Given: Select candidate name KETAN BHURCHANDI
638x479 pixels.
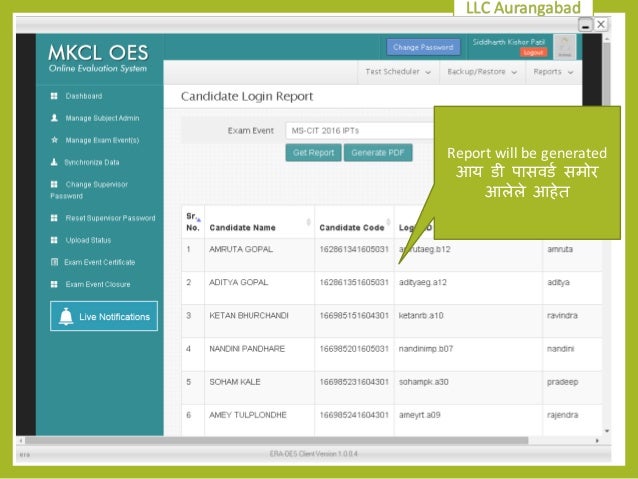Looking at the screenshot, I should pos(249,315).
